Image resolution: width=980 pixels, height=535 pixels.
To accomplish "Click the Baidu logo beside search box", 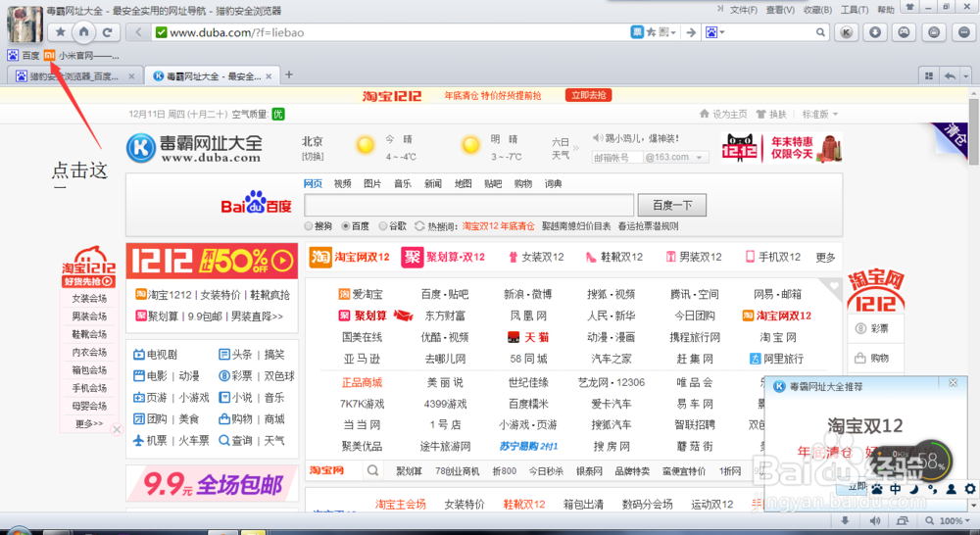I will [256, 203].
